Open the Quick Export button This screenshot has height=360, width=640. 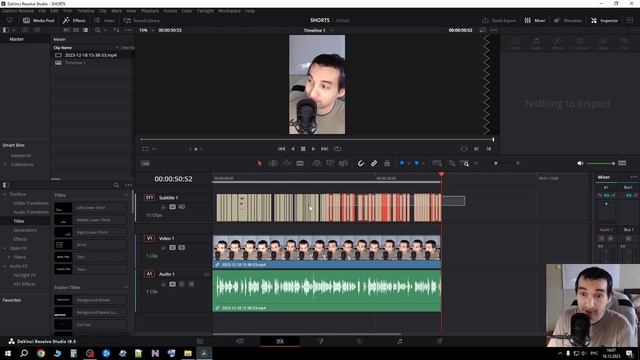[499, 20]
